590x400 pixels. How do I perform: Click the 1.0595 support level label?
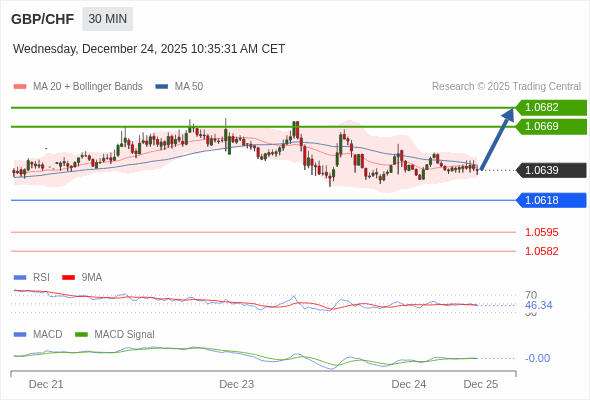541,233
